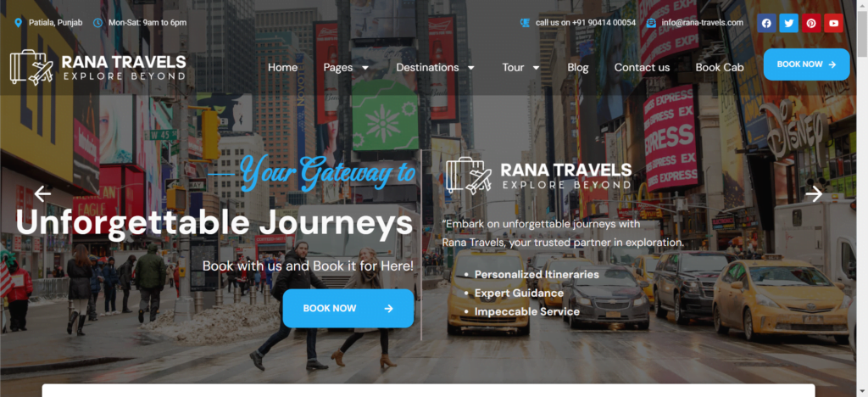868x397 pixels.
Task: Click the phone icon beside call us
Action: click(x=525, y=23)
